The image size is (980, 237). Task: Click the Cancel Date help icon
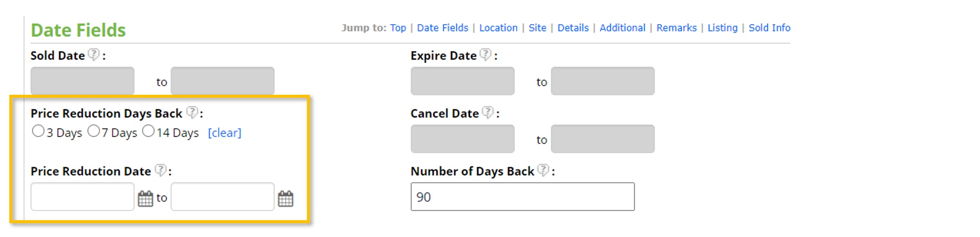tap(488, 113)
